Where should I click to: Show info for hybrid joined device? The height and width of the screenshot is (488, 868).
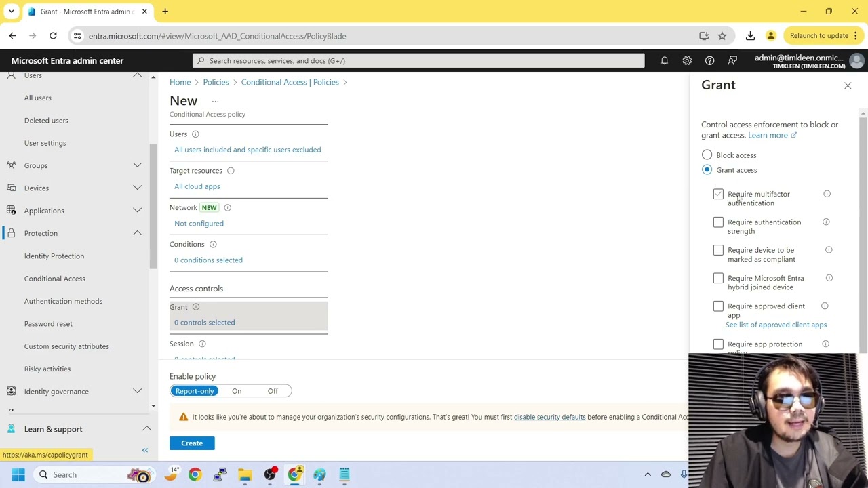(829, 278)
